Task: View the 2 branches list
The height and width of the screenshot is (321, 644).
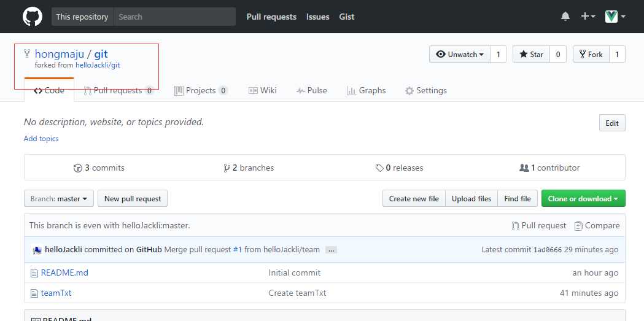Action: [x=249, y=168]
